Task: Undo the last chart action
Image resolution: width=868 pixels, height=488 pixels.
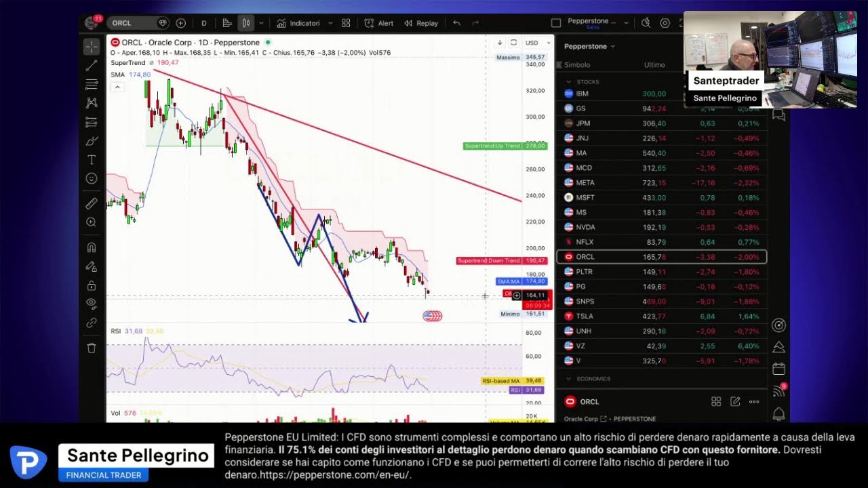Action: coord(456,23)
